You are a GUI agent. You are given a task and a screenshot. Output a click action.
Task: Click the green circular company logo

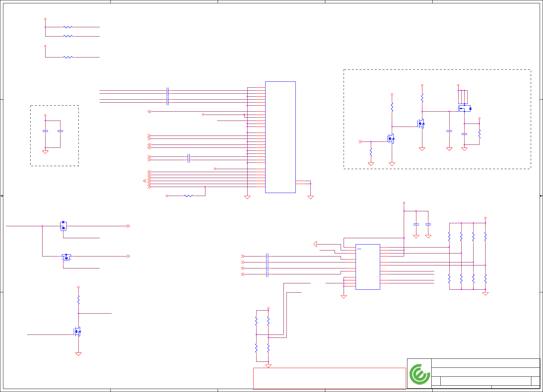419,374
